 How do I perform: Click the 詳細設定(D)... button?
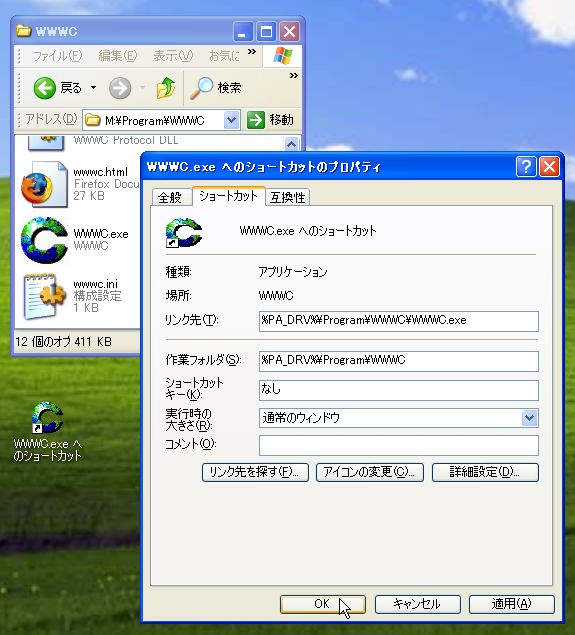point(485,472)
